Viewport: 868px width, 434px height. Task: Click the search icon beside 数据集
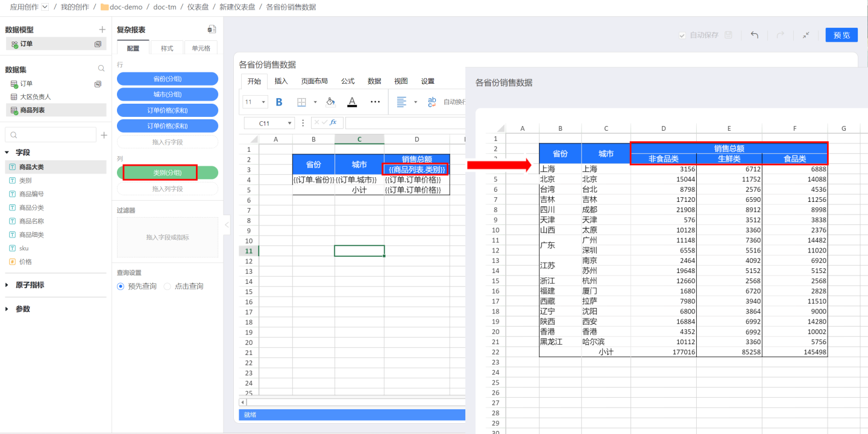coord(101,69)
